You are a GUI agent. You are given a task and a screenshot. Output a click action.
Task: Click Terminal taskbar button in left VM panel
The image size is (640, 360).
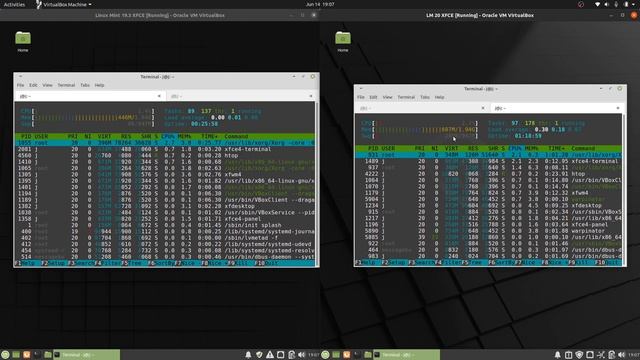[x=87, y=355]
